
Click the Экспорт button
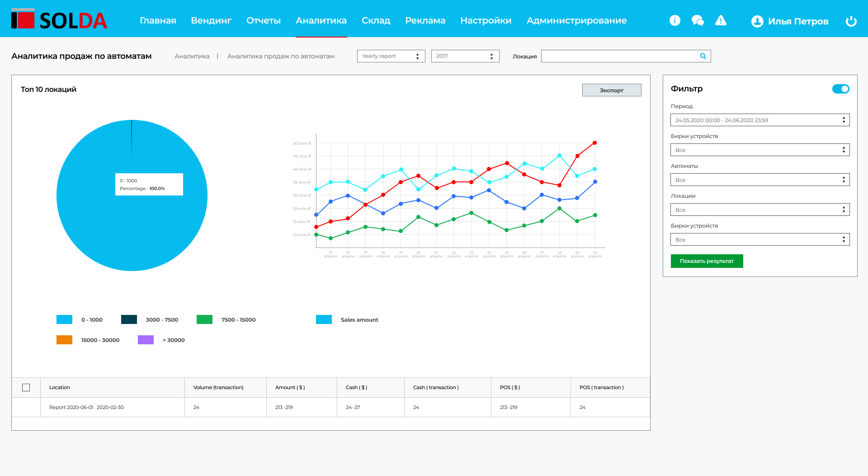coord(611,90)
